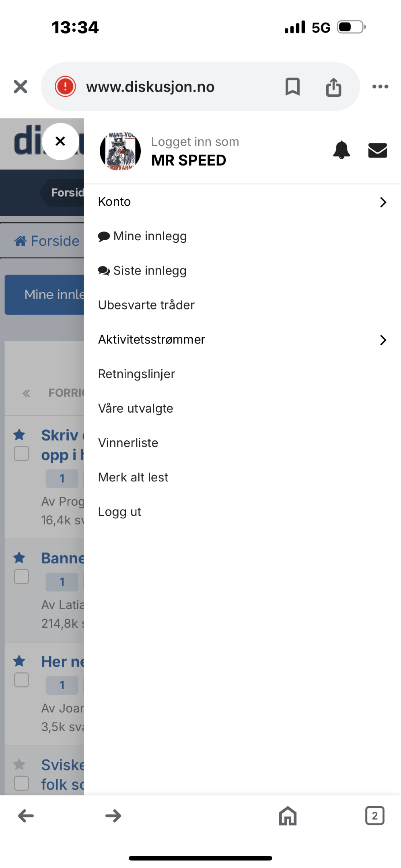
Task: Open the Retningslinjer link
Action: click(136, 374)
